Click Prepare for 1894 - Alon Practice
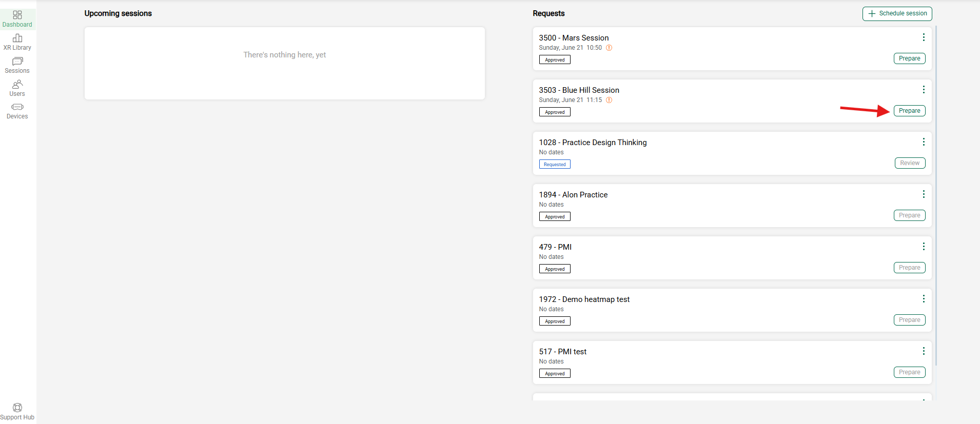980x424 pixels. (x=910, y=215)
